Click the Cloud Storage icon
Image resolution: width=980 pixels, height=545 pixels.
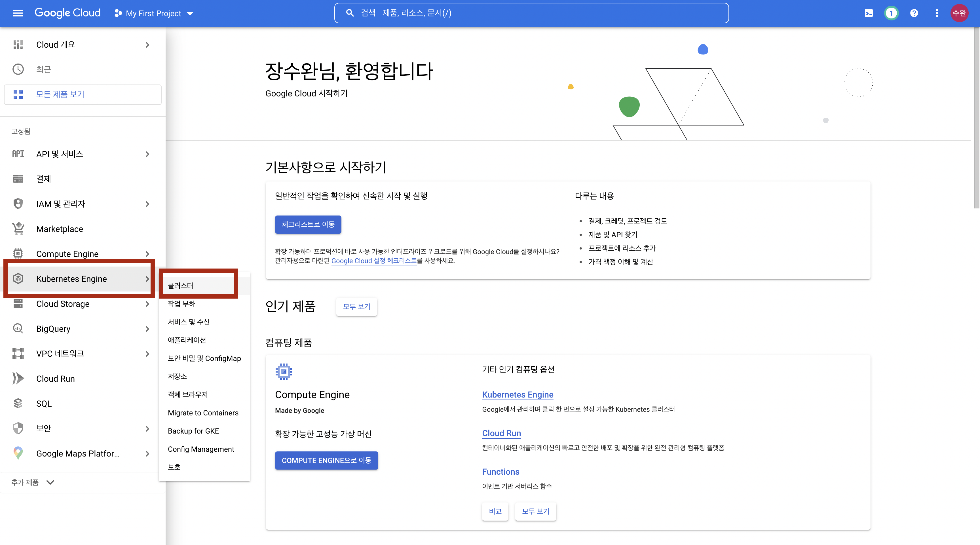click(18, 303)
